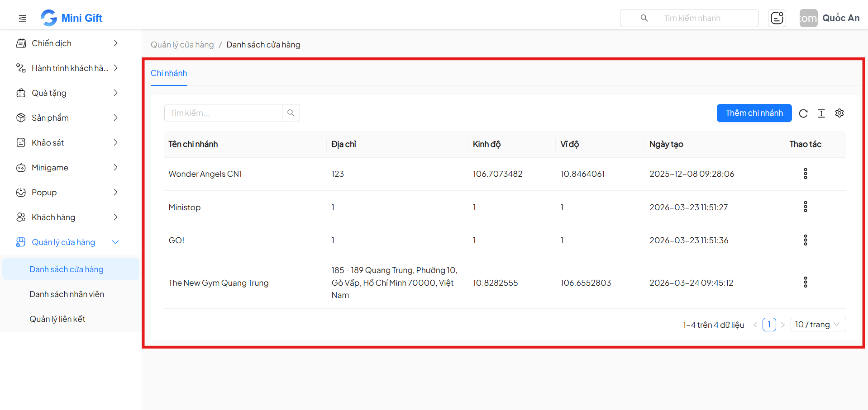Expand the Popup chevron
The width and height of the screenshot is (868, 410).
(115, 193)
